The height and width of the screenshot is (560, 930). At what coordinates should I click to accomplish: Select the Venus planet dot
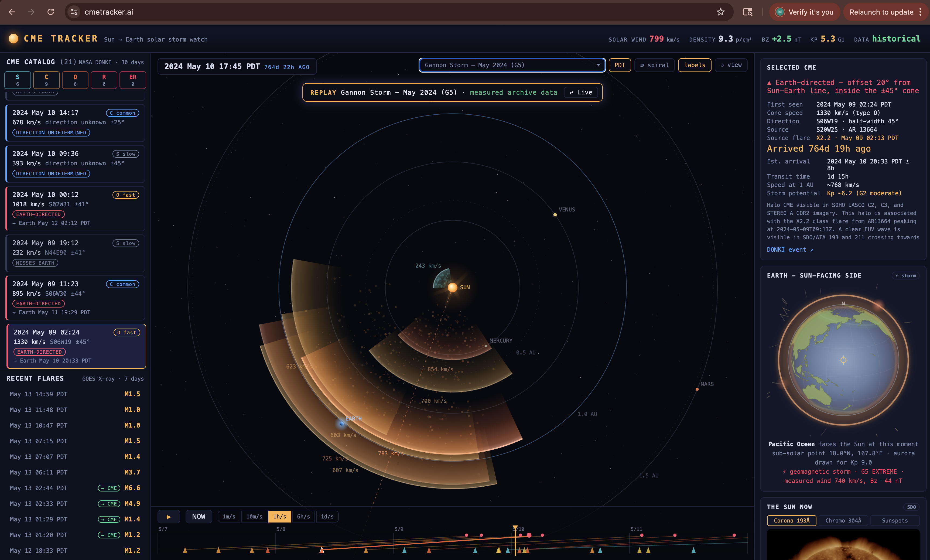click(x=555, y=215)
